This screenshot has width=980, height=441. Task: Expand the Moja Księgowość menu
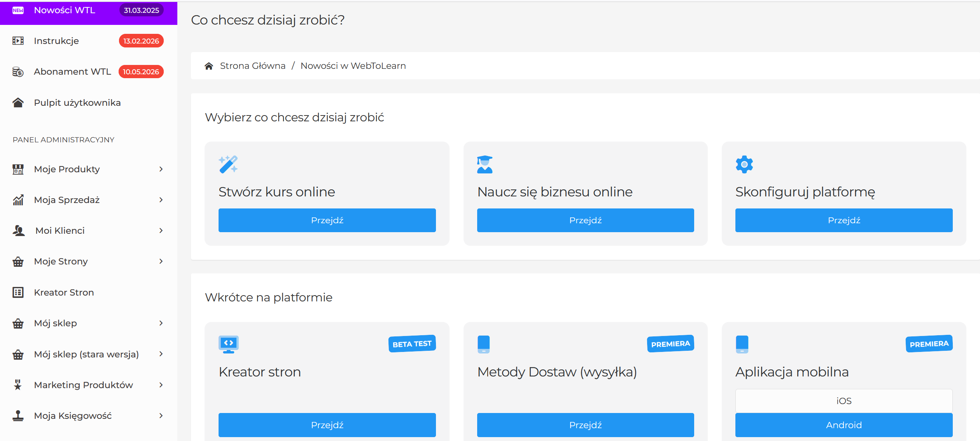click(x=161, y=415)
